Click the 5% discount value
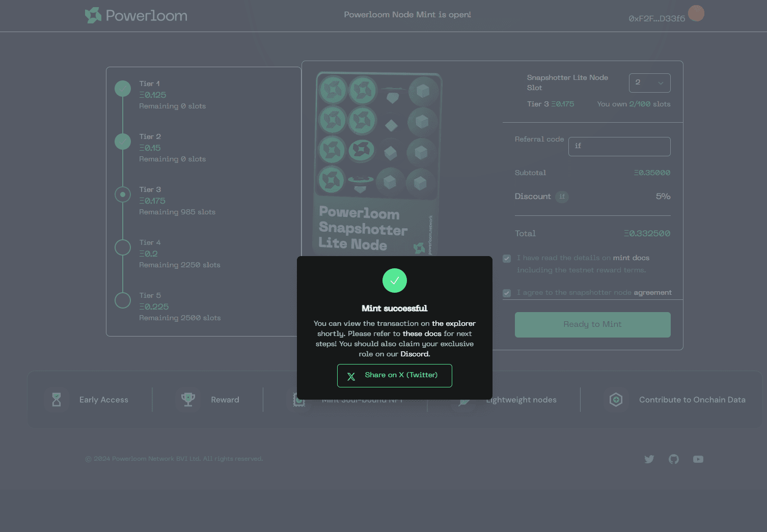 663,197
